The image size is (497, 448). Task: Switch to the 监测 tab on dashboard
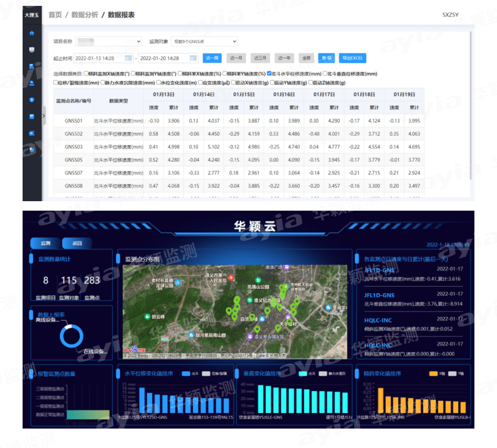tap(45, 243)
